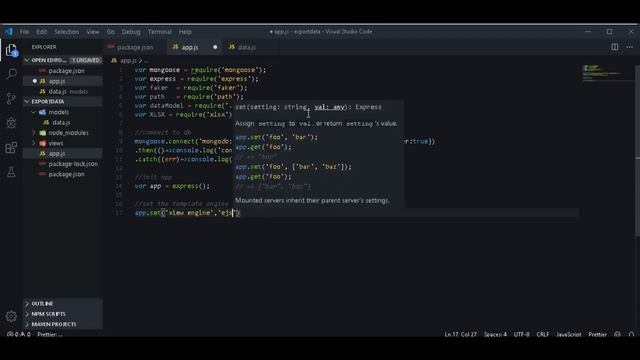
Task: Switch to the app.js editor tab
Action: click(195, 47)
